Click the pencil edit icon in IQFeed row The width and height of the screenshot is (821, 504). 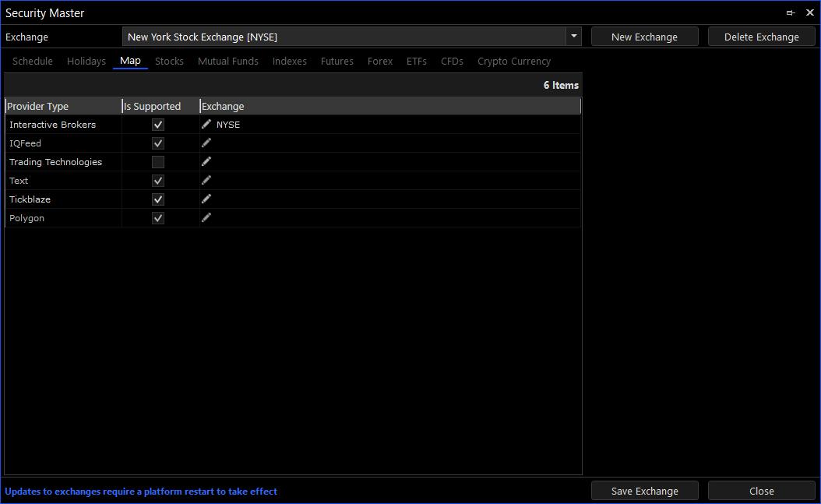[206, 143]
